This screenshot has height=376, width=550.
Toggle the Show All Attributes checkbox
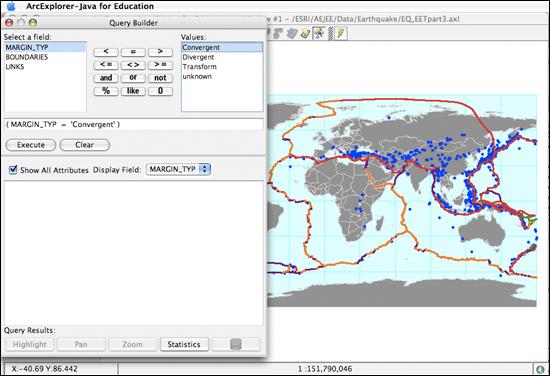[x=13, y=170]
